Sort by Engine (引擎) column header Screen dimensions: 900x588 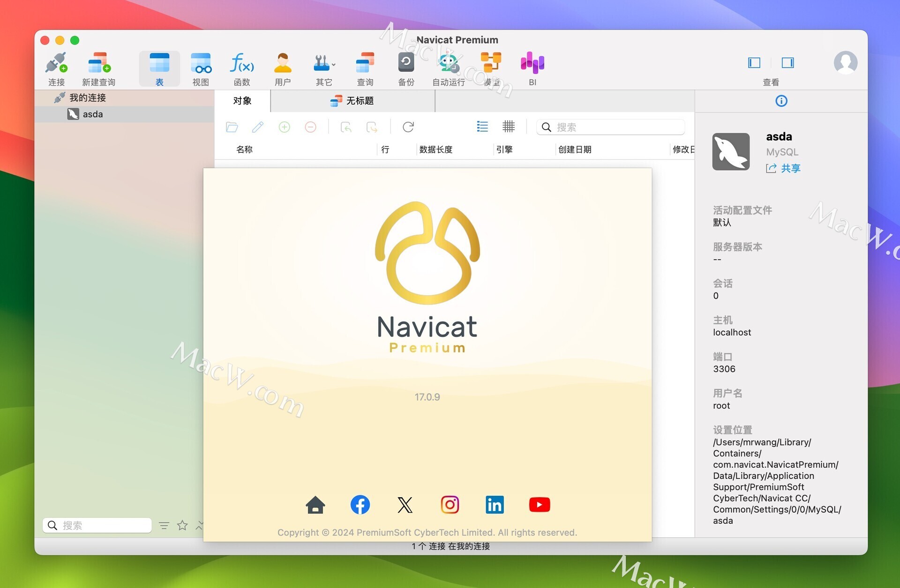(x=504, y=149)
